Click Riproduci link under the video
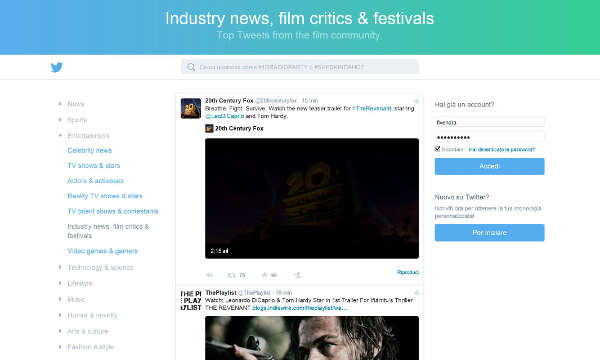 click(x=408, y=272)
